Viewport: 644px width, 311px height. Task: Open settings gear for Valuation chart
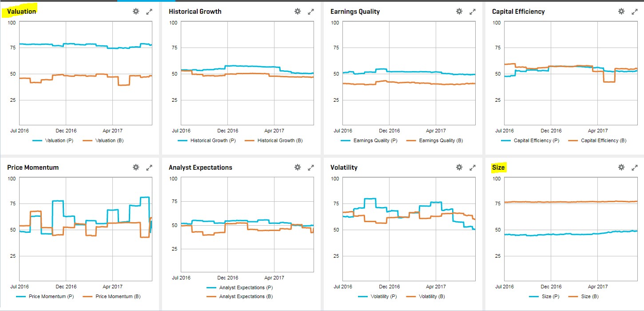pyautogui.click(x=136, y=12)
